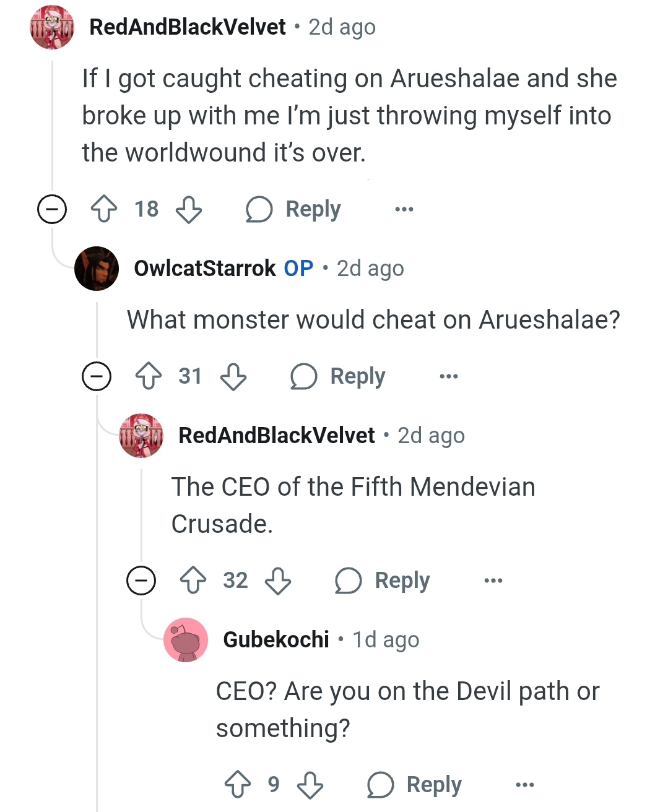Collapse the CEO of Crusade reply thread
The height and width of the screenshot is (812, 668).
[141, 581]
